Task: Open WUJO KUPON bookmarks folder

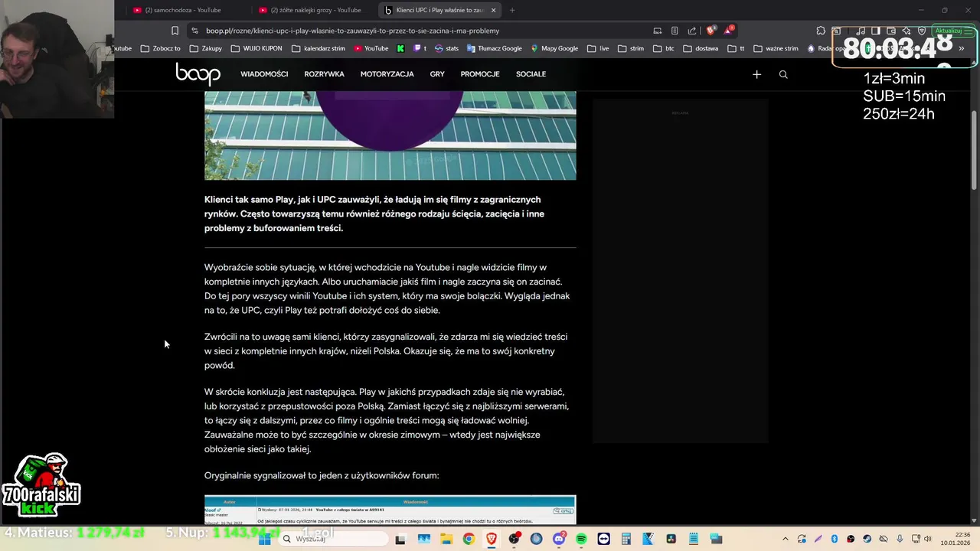Action: [x=256, y=48]
